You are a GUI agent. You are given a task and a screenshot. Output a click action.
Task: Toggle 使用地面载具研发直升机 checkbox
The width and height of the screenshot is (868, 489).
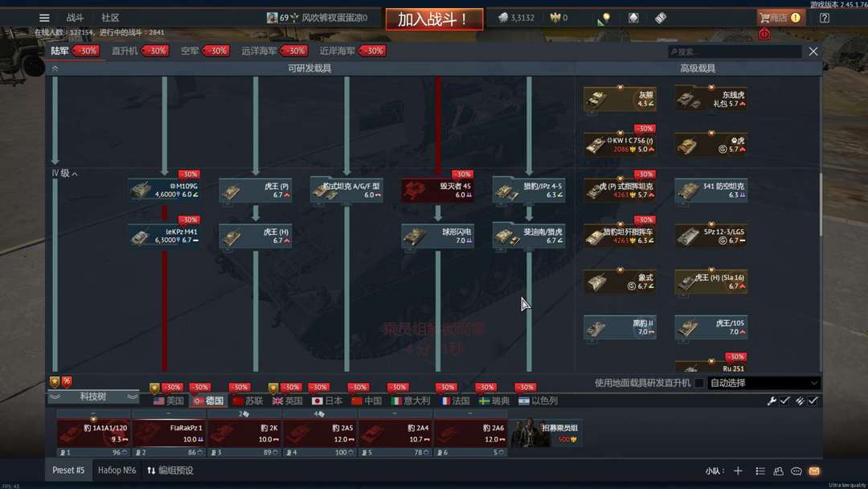click(699, 383)
